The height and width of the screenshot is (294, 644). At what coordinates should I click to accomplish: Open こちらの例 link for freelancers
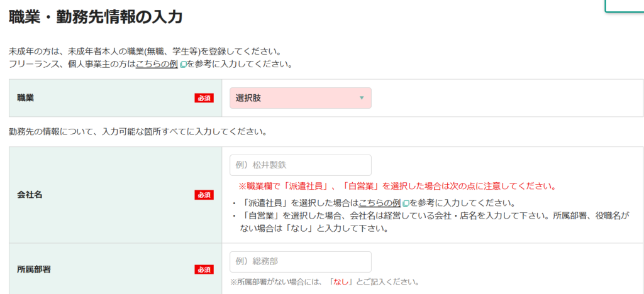(x=157, y=64)
